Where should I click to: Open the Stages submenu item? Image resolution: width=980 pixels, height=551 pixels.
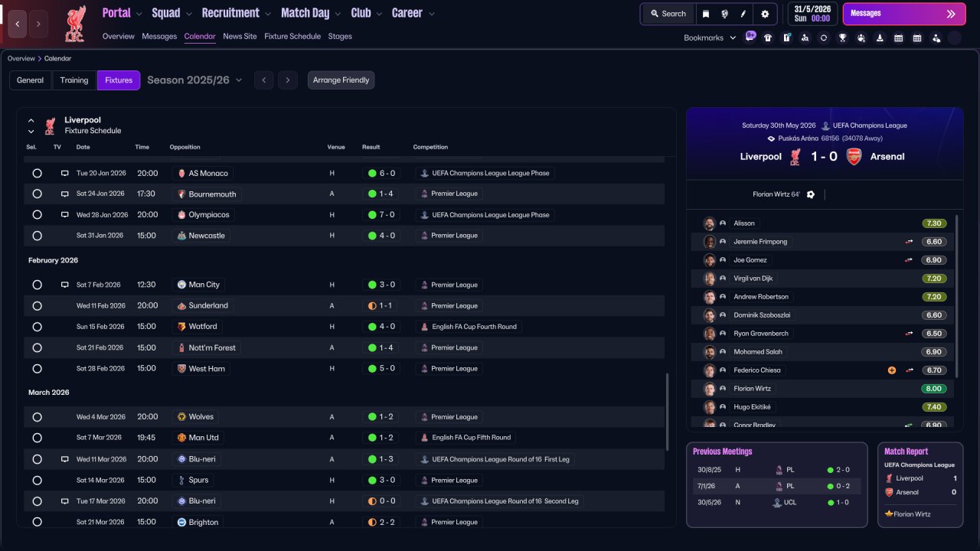coord(340,36)
